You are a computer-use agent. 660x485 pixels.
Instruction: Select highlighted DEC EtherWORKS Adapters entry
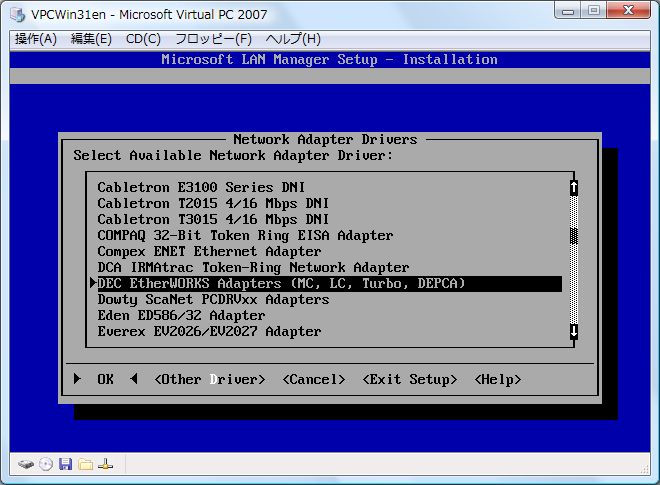pos(330,284)
